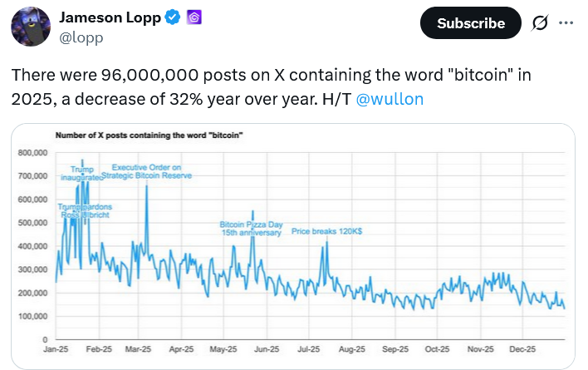
Task: Click the 800,000 y-axis label
Action: 33,153
